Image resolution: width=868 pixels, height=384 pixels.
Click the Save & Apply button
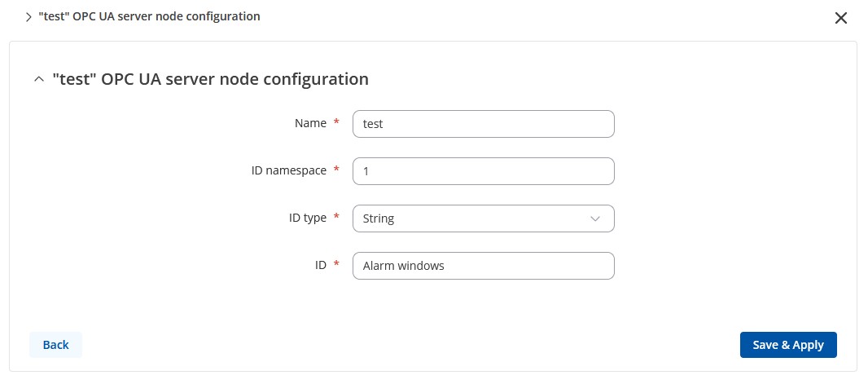point(788,345)
